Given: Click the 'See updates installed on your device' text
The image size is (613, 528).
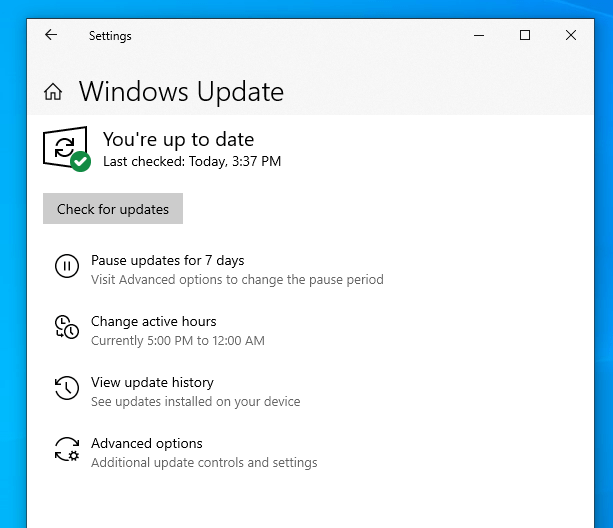Looking at the screenshot, I should click(x=195, y=402).
